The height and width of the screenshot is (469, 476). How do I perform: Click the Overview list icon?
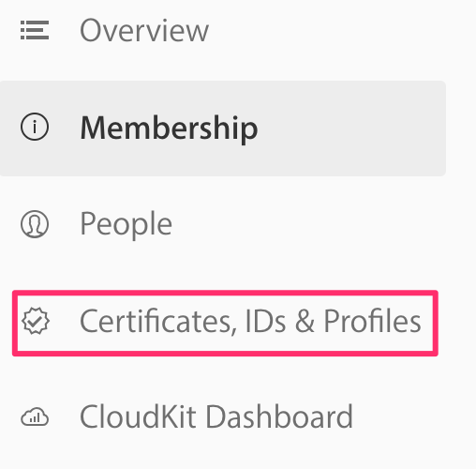pos(35,30)
